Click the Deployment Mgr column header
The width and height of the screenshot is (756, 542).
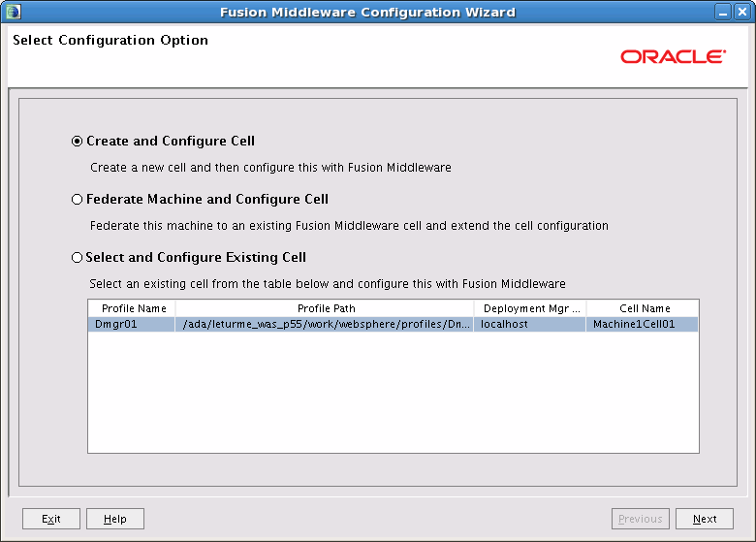[530, 308]
